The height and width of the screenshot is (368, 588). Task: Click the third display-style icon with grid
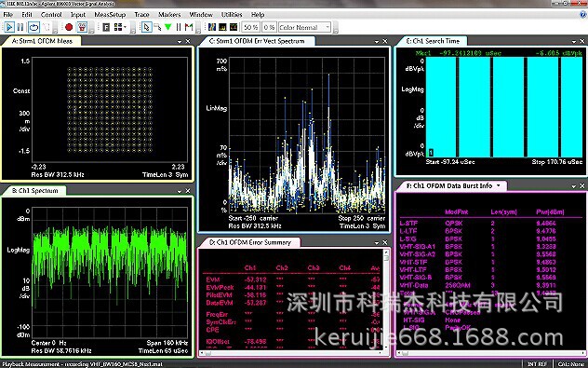pyautogui.click(x=234, y=27)
